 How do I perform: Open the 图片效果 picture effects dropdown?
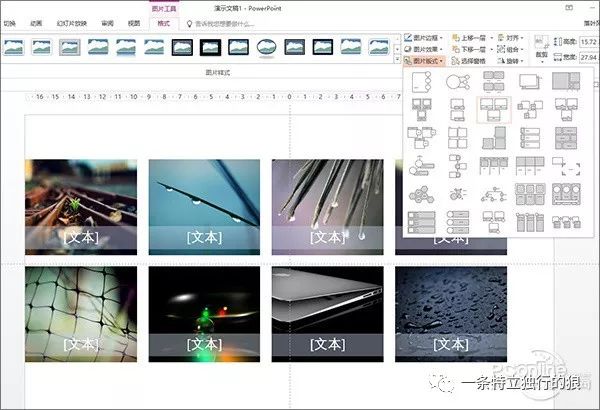[x=424, y=49]
